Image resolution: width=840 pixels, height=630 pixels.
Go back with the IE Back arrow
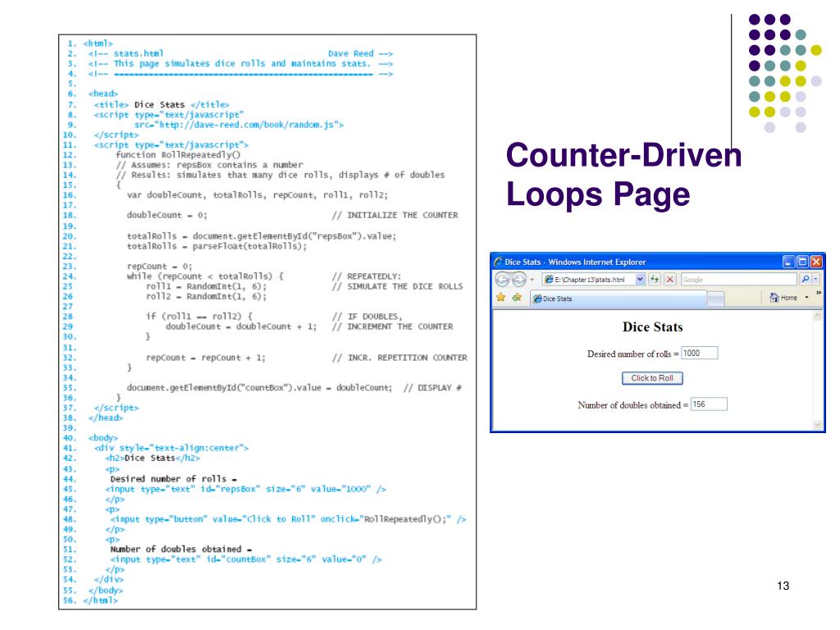pyautogui.click(x=502, y=279)
